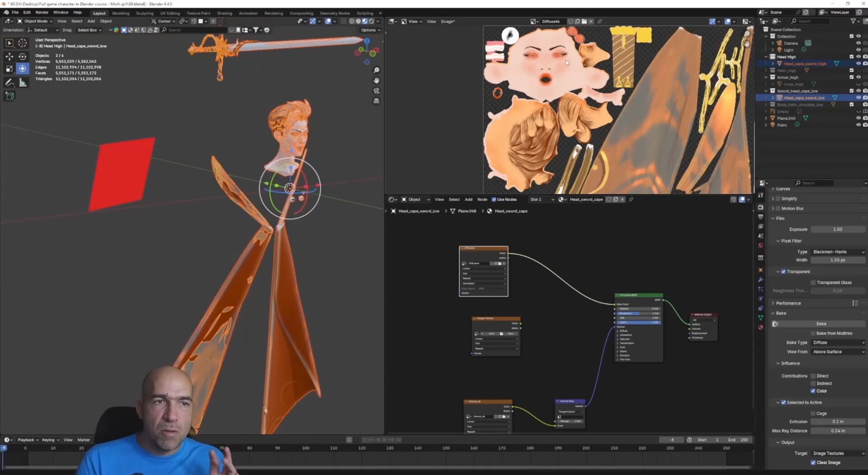Screen dimensions: 868x475
Task: Expand Plane.040 in outliner tree
Action: tap(766, 118)
